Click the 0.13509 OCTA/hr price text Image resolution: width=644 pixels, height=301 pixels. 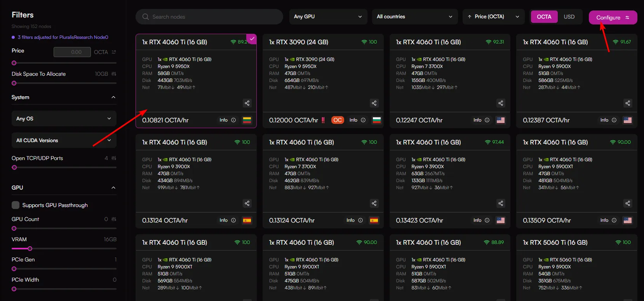547,220
